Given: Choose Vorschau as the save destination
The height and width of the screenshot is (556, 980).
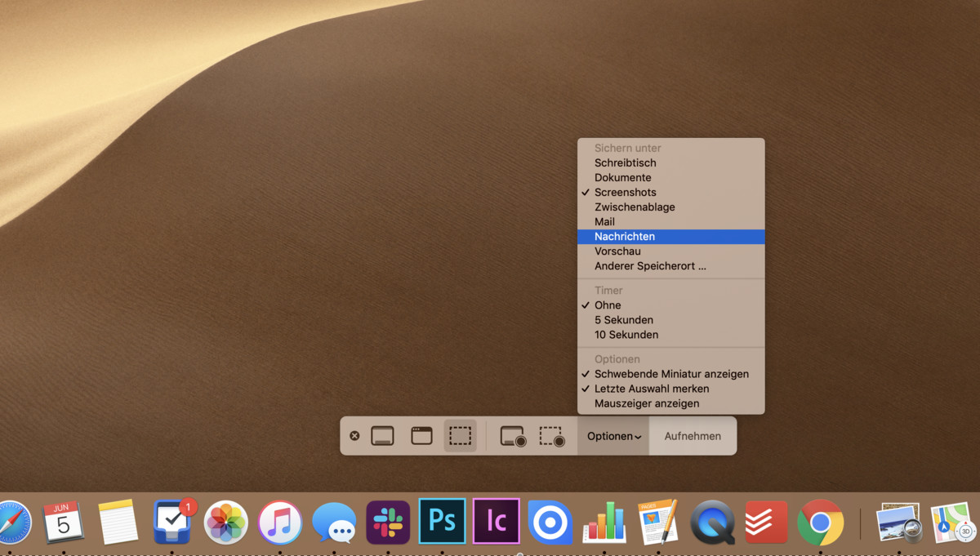Looking at the screenshot, I should pyautogui.click(x=671, y=251).
